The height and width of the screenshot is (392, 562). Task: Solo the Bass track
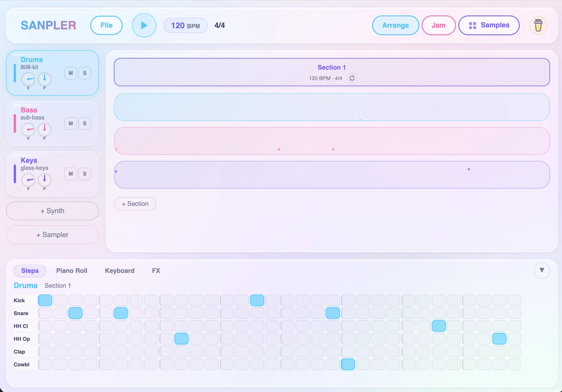pyautogui.click(x=85, y=123)
